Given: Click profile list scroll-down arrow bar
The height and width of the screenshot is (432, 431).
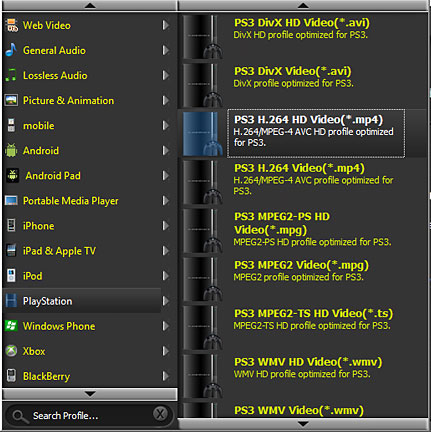Looking at the screenshot, I should pos(303,424).
